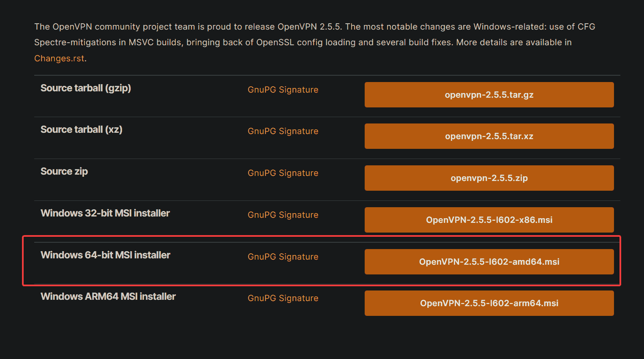Download OpenVPN-2.5.5-I602-amd64.msi installer
This screenshot has width=644, height=359.
[489, 262]
